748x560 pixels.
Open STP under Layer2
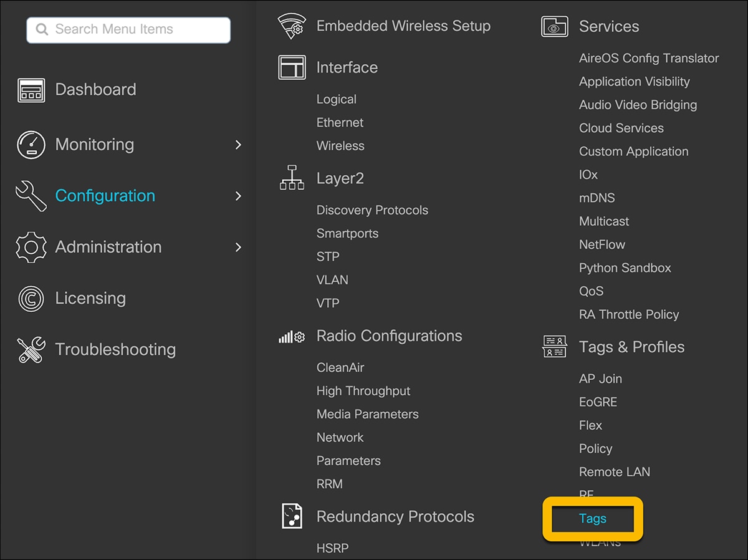click(x=328, y=257)
